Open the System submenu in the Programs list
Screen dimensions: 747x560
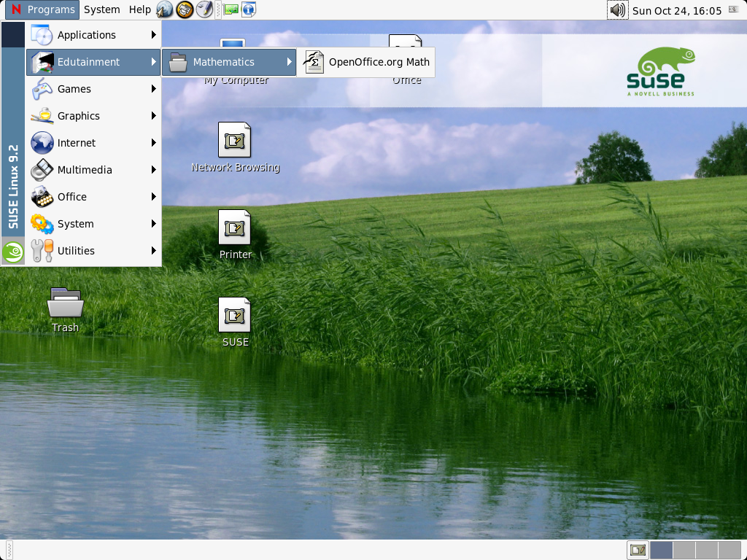pos(93,224)
